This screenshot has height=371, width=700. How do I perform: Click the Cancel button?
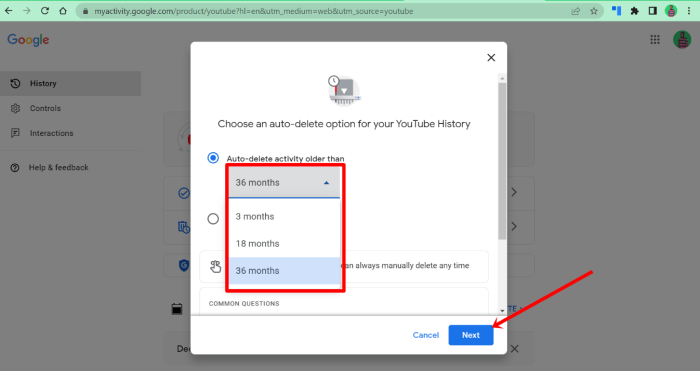point(425,335)
